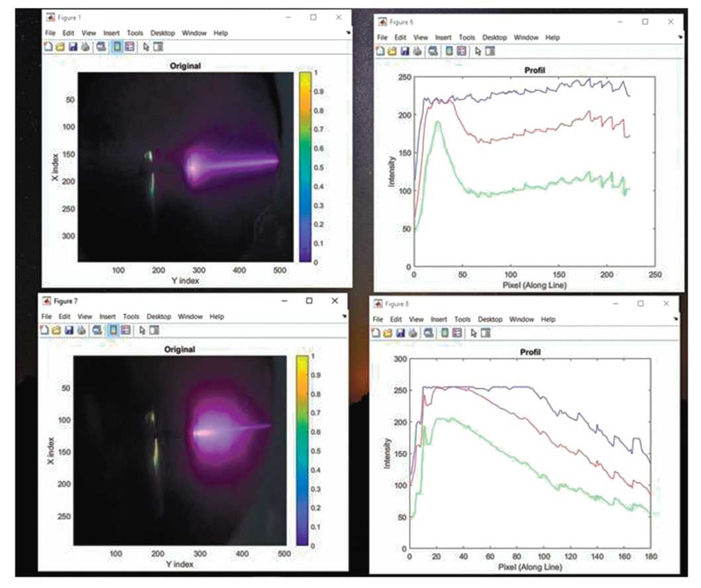The height and width of the screenshot is (588, 701).
Task: Toggle Edit Plot arrow in Figure 1
Action: (x=146, y=46)
